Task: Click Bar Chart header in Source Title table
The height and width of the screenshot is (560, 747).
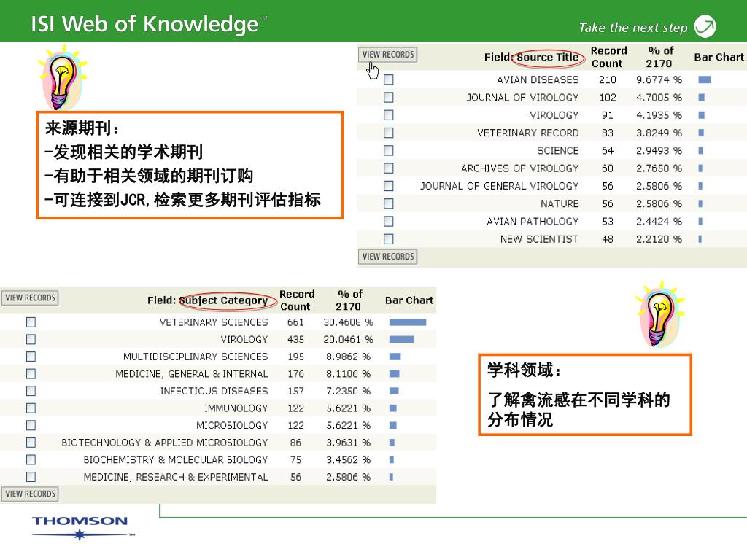Action: coord(719,57)
